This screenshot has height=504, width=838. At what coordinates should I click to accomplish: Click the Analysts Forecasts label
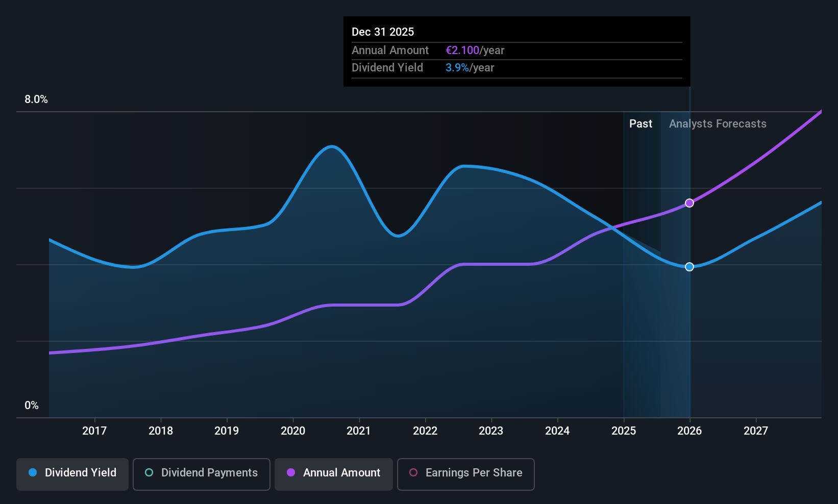click(x=718, y=124)
